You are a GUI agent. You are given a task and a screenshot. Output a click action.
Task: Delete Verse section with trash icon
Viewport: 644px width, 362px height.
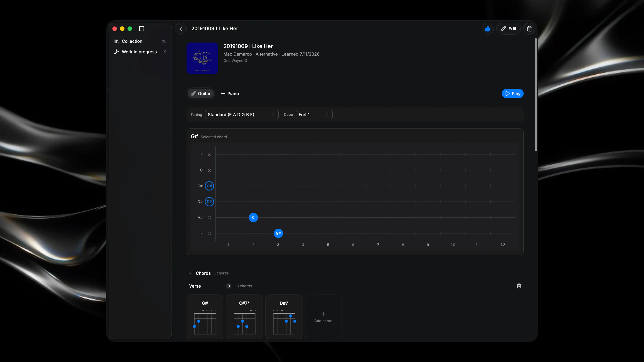pyautogui.click(x=519, y=286)
